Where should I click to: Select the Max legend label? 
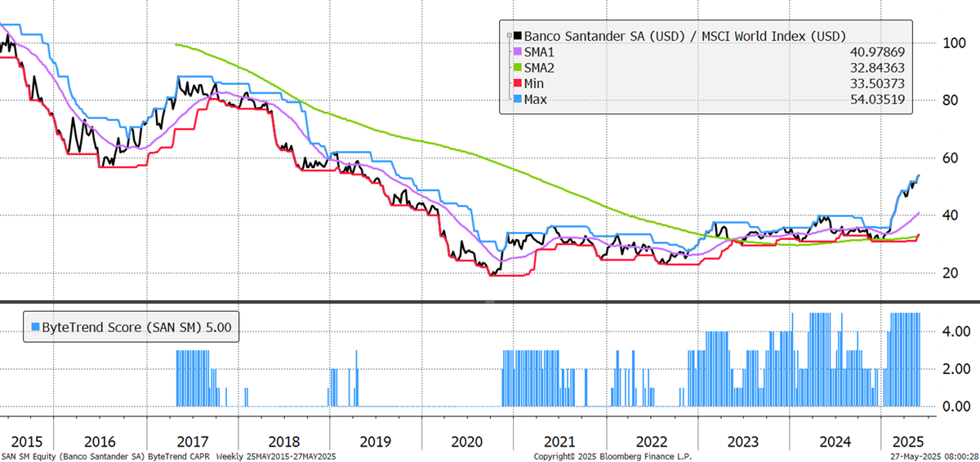coord(535,100)
